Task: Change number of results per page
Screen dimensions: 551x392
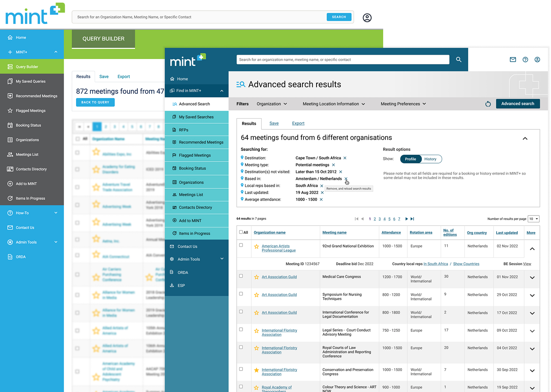Action: [x=533, y=219]
